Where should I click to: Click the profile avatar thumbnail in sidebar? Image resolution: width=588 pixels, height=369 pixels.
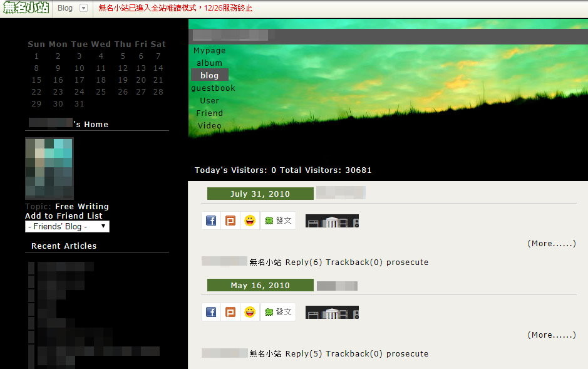coord(49,168)
